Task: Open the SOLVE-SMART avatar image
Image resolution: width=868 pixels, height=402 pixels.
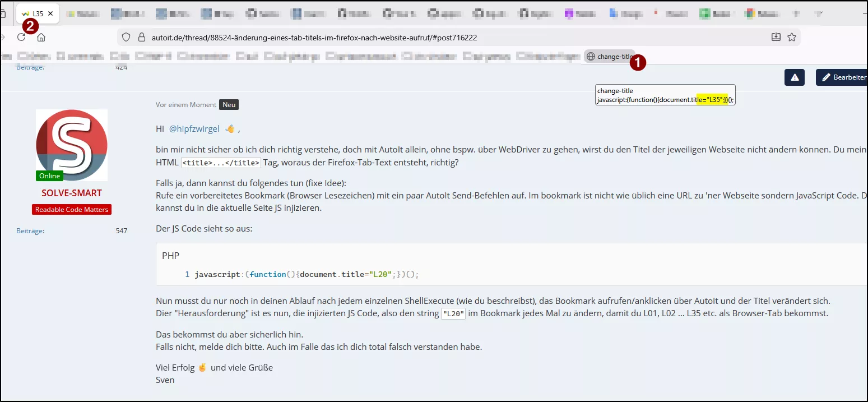Action: coord(72,145)
